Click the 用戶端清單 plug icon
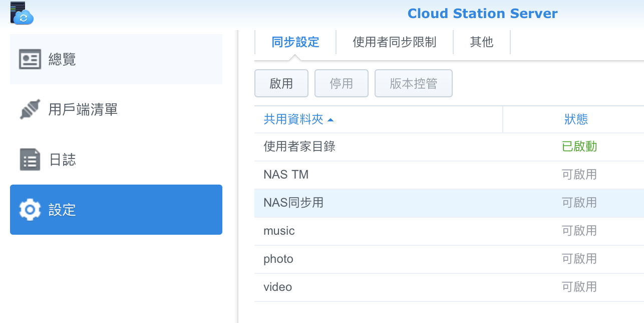This screenshot has width=644, height=323. click(30, 109)
